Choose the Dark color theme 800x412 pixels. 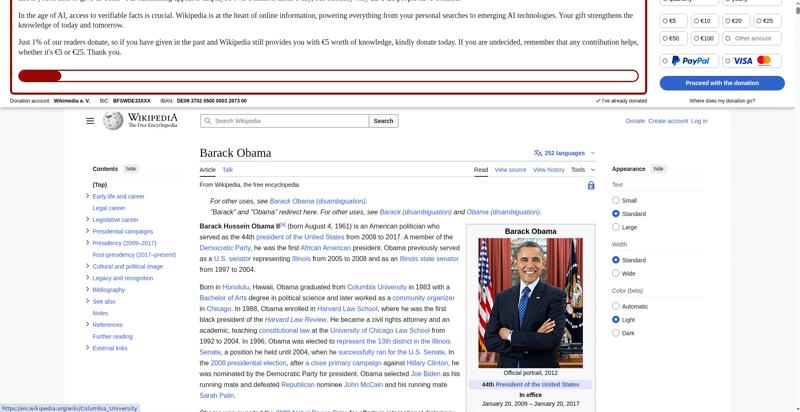point(616,333)
